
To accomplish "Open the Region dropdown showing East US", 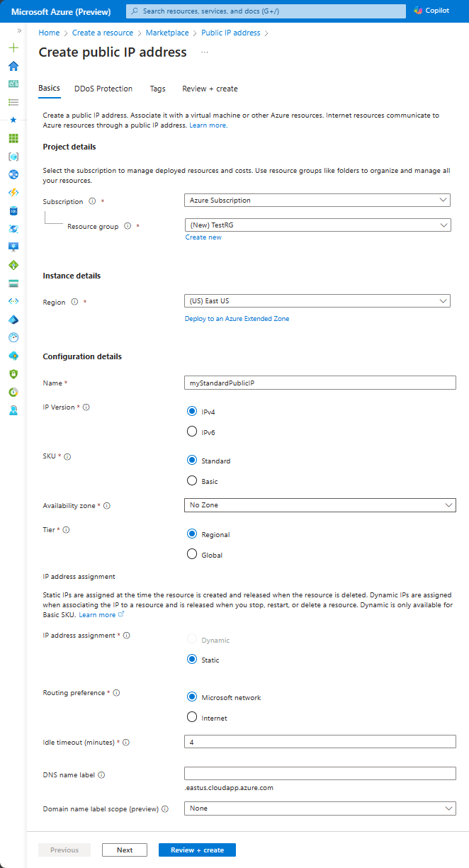I will click(317, 301).
